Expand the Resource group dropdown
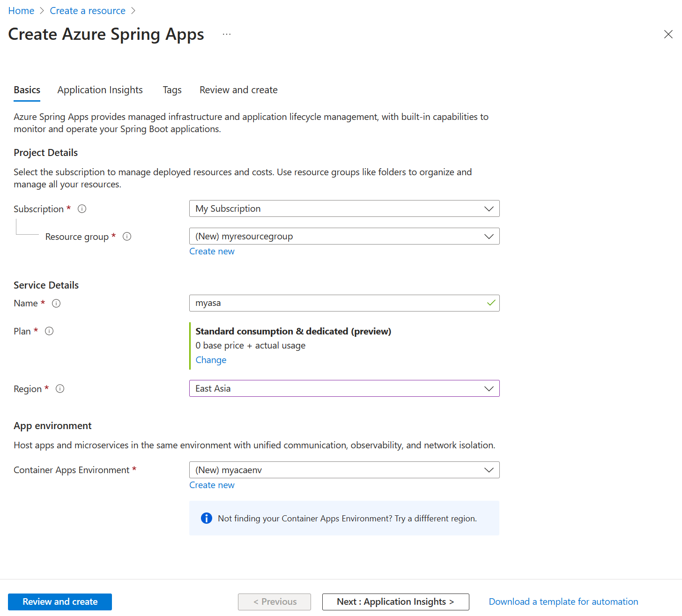The width and height of the screenshot is (682, 616). [344, 236]
